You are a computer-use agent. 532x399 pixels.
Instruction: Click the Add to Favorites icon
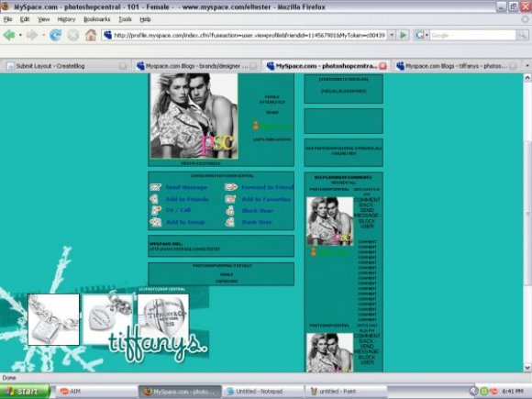230,199
